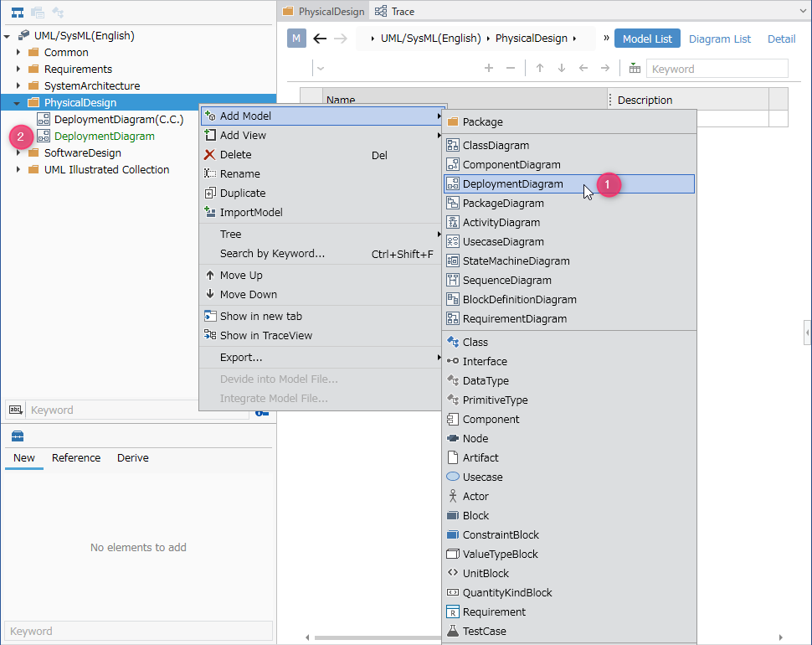Click the Usecase ellipse icon
812x645 pixels.
tap(453, 477)
